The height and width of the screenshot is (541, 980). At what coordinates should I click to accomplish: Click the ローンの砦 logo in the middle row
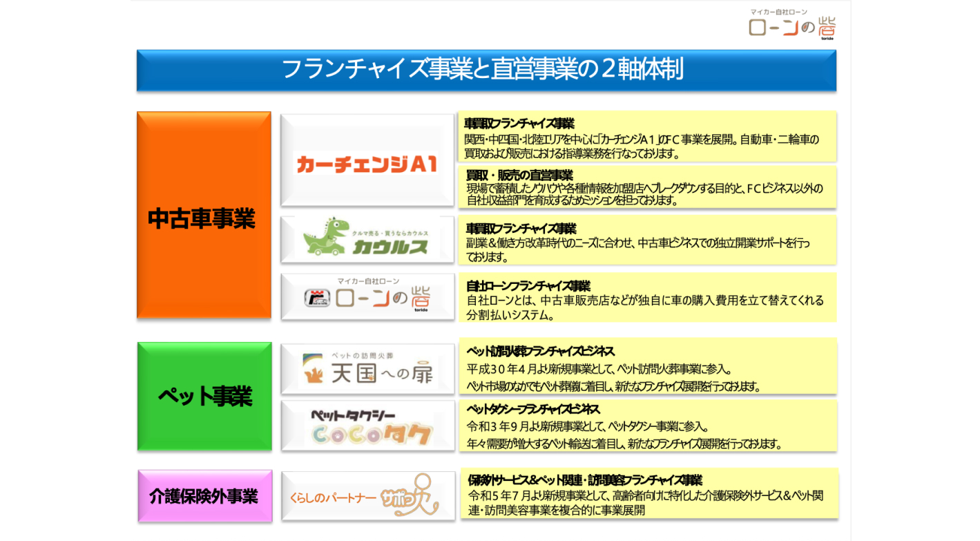coord(367,298)
